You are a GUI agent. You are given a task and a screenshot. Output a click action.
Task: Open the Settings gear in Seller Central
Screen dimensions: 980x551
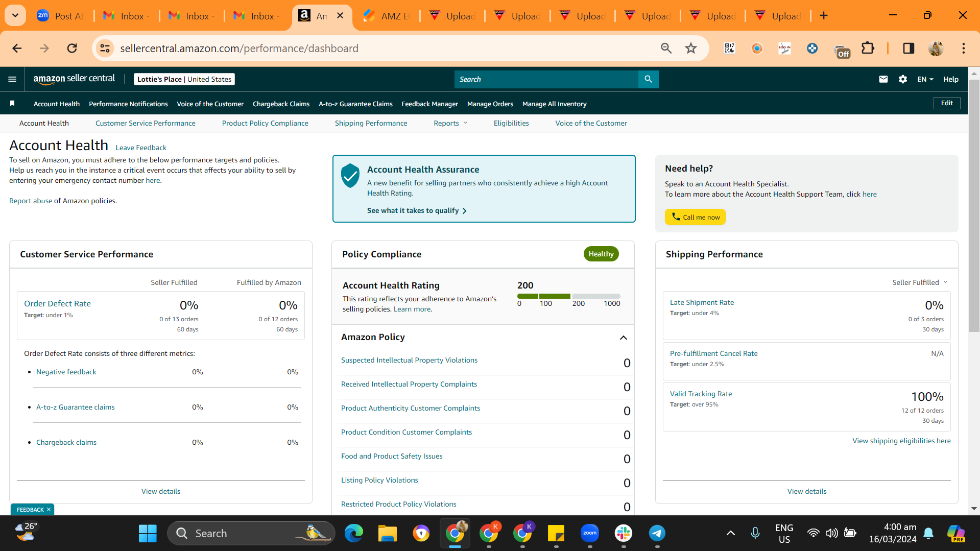tap(903, 79)
